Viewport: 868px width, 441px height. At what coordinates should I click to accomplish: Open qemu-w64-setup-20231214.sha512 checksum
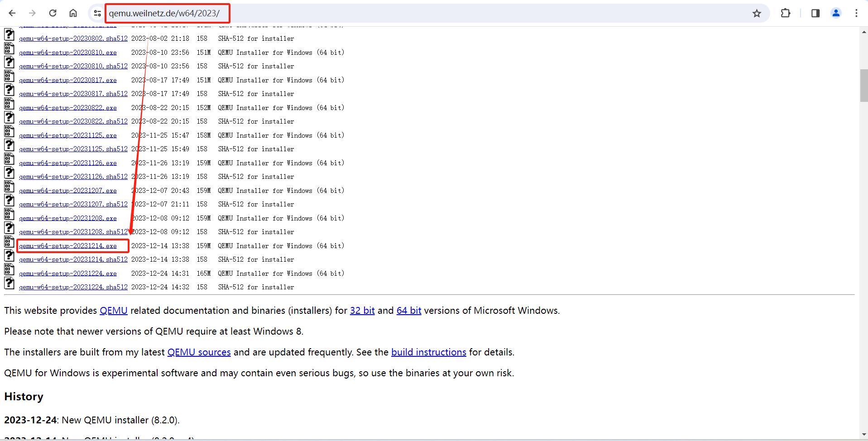coord(73,259)
